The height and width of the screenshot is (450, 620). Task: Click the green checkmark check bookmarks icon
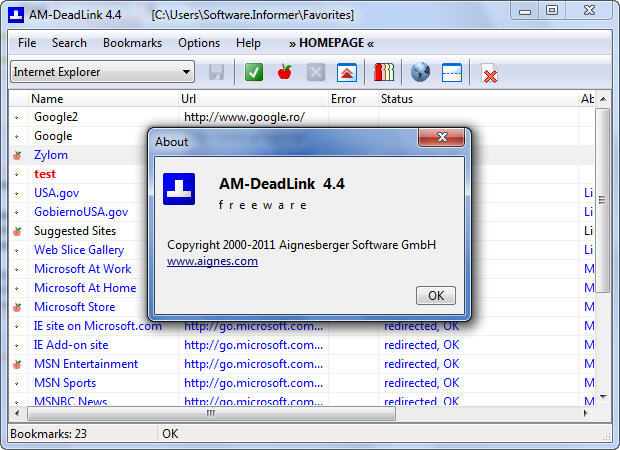pyautogui.click(x=253, y=72)
